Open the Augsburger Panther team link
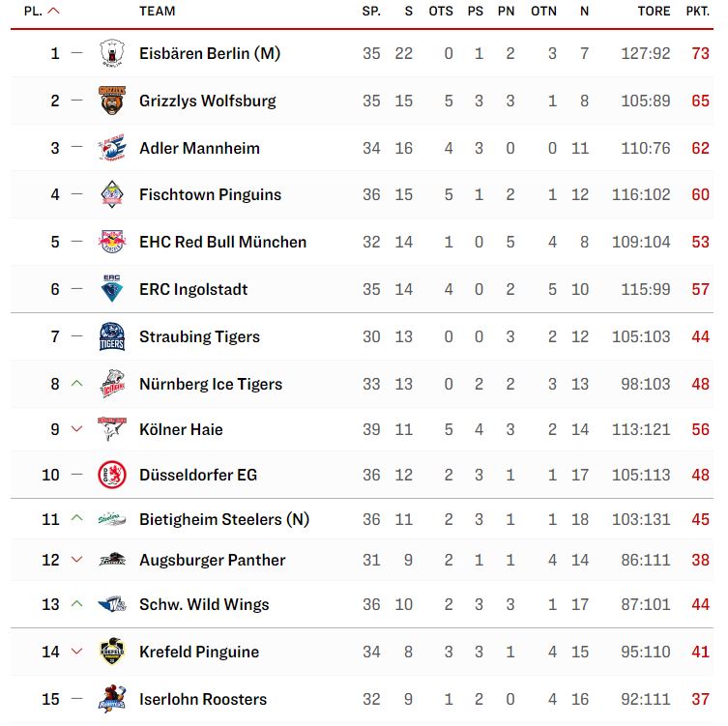The height and width of the screenshot is (726, 728). pyautogui.click(x=212, y=560)
